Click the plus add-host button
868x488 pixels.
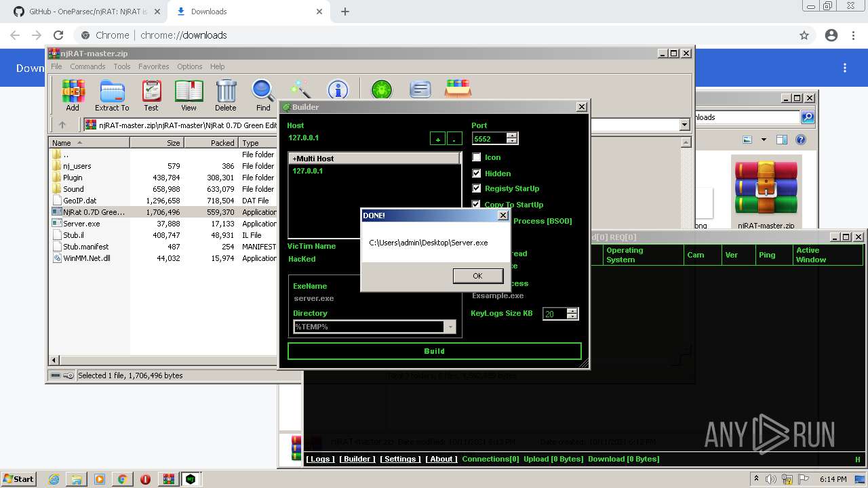click(x=438, y=139)
